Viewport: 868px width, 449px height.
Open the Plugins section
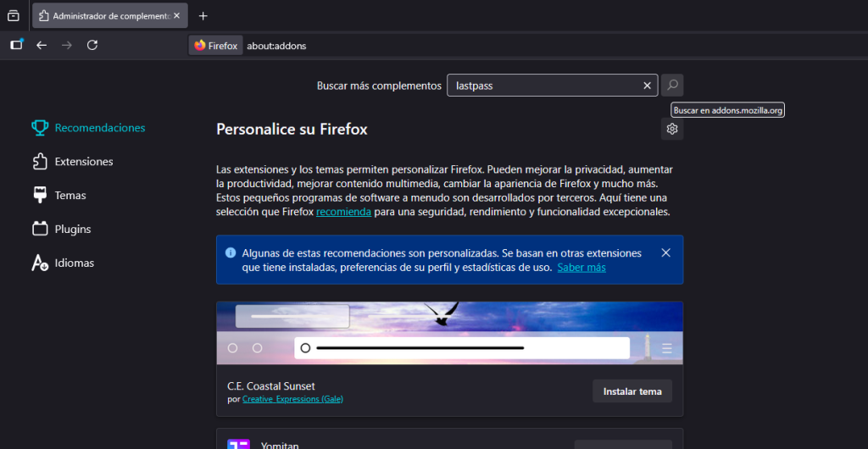[x=72, y=230]
